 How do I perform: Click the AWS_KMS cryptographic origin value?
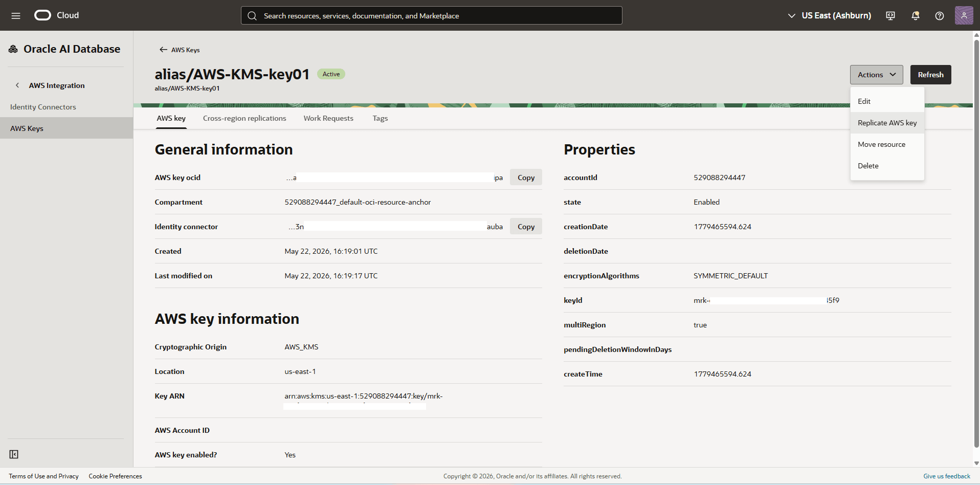point(301,347)
